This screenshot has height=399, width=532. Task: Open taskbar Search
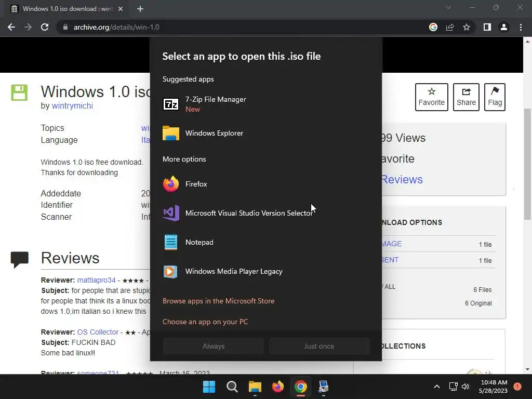click(232, 387)
